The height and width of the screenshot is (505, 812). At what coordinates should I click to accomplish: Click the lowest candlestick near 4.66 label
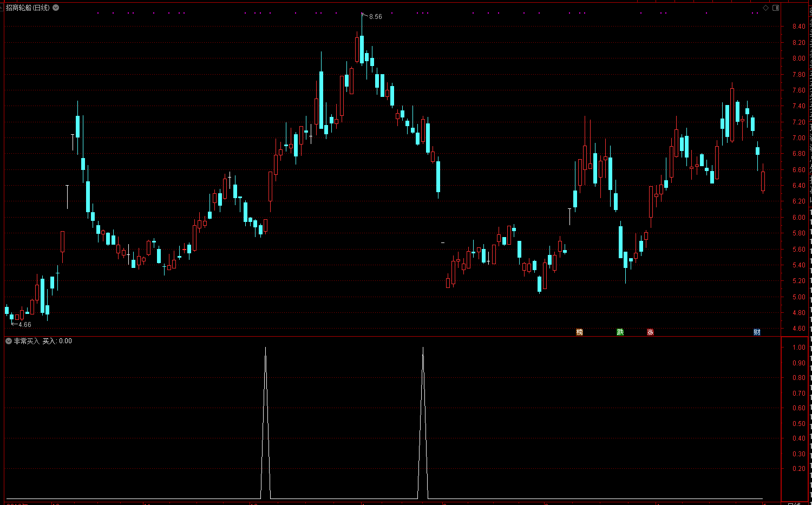tap(11, 317)
